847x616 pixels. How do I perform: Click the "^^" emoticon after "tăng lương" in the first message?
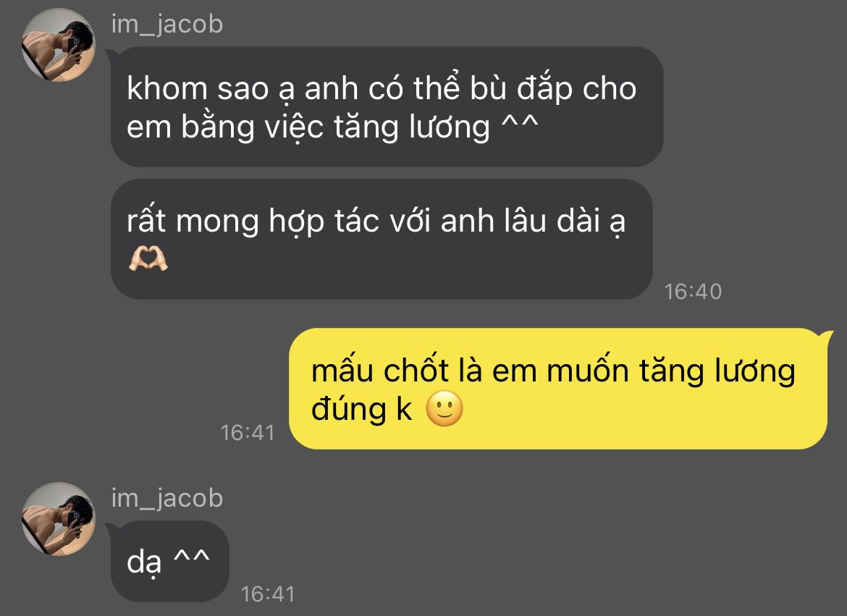click(520, 124)
